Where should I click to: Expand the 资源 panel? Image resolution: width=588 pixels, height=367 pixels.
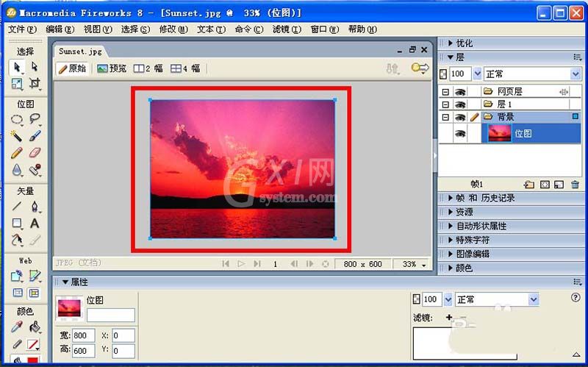pyautogui.click(x=451, y=212)
